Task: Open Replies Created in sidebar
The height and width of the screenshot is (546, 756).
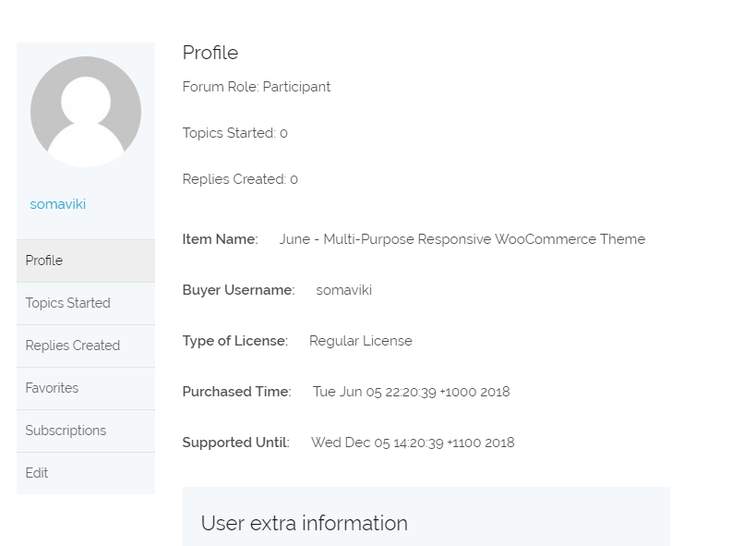Action: [x=86, y=346]
